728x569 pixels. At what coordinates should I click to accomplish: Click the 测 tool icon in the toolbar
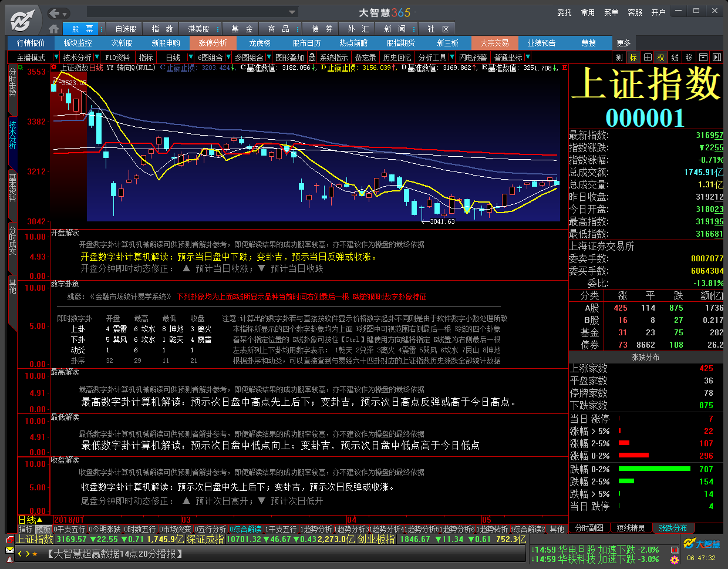point(619,58)
